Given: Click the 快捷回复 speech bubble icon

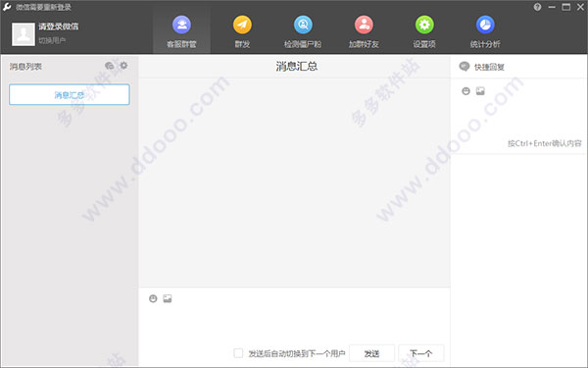Looking at the screenshot, I should point(465,67).
